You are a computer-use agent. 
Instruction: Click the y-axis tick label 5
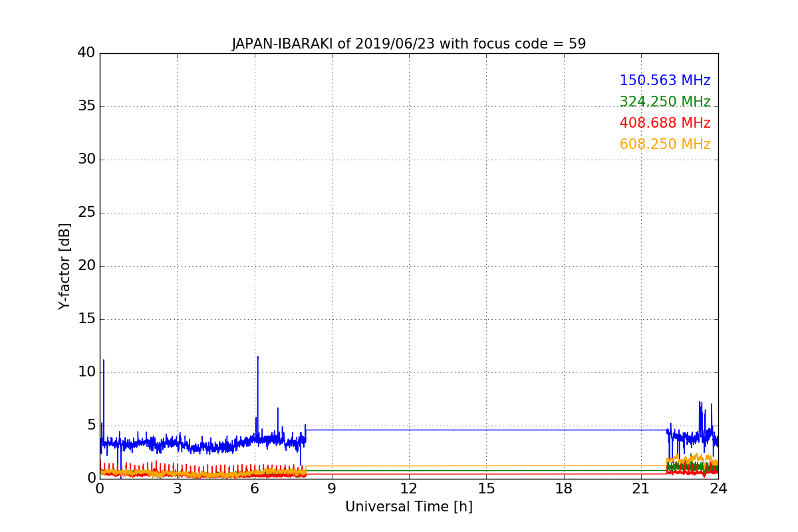coord(91,425)
